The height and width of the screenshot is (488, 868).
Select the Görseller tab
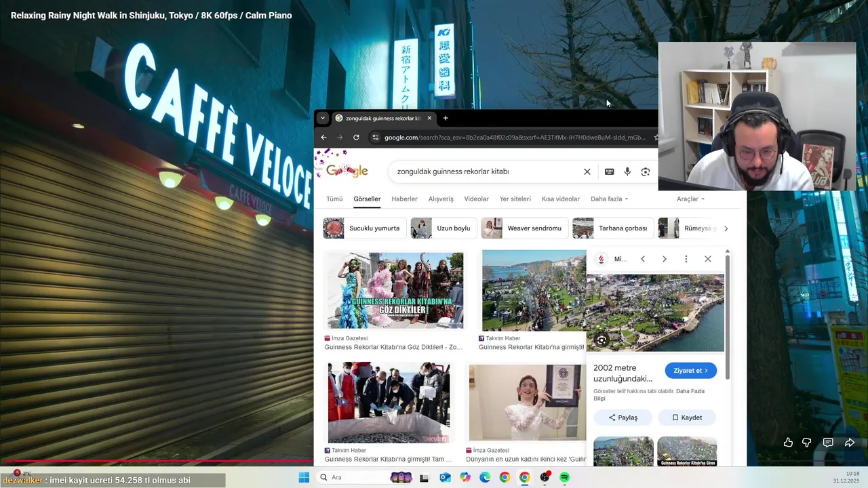pos(367,199)
